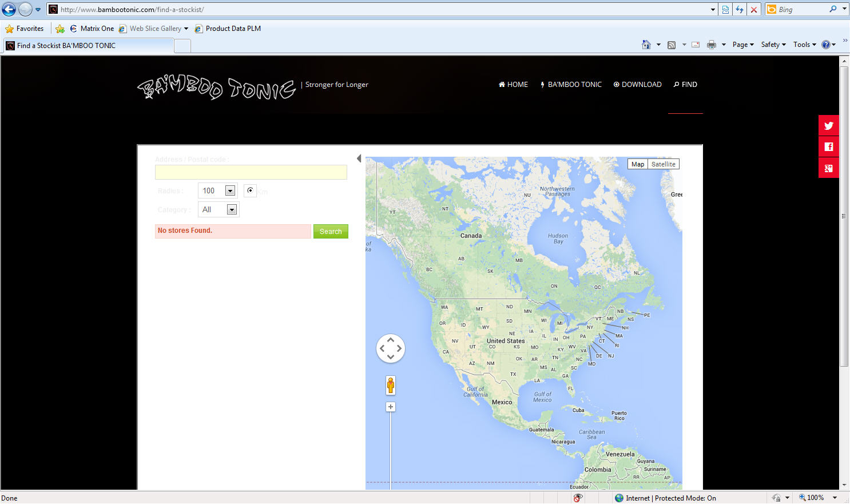Screen dimensions: 850x504
Task: Stop loading with the red X icon
Action: (x=754, y=10)
